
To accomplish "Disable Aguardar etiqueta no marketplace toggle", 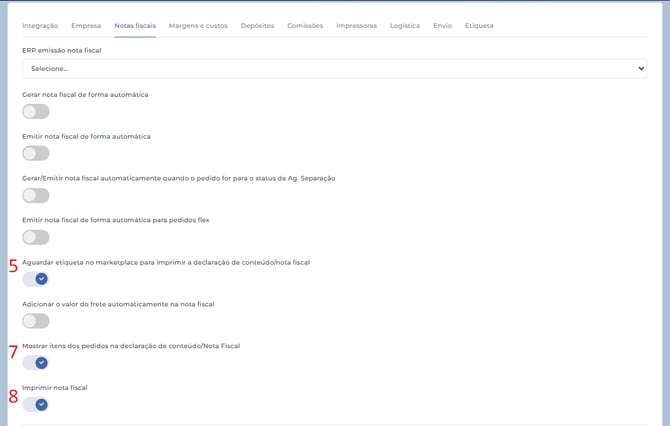I will pos(36,279).
